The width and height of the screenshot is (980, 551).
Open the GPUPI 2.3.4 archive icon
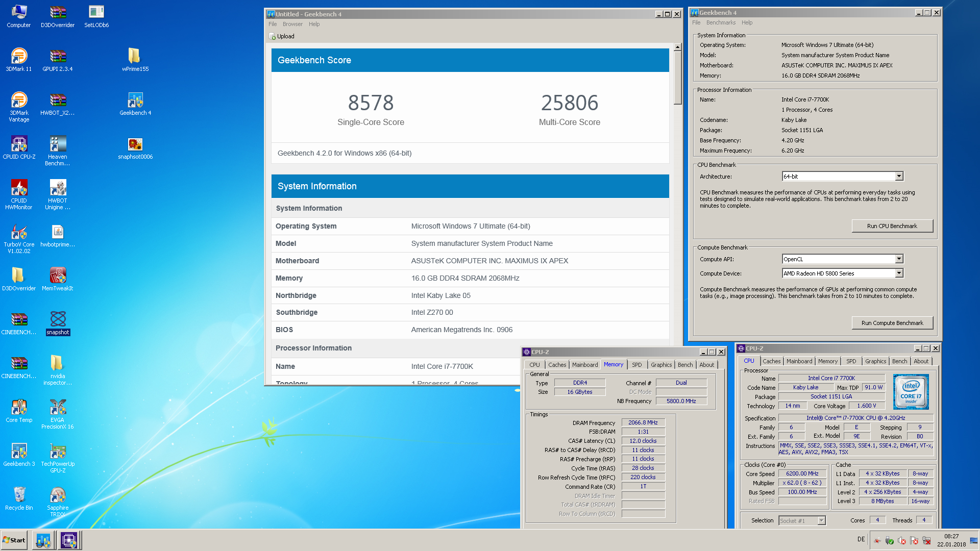point(58,59)
